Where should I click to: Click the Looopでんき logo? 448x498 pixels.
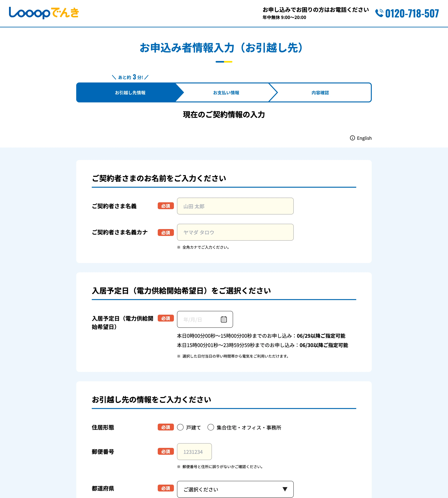(x=44, y=13)
